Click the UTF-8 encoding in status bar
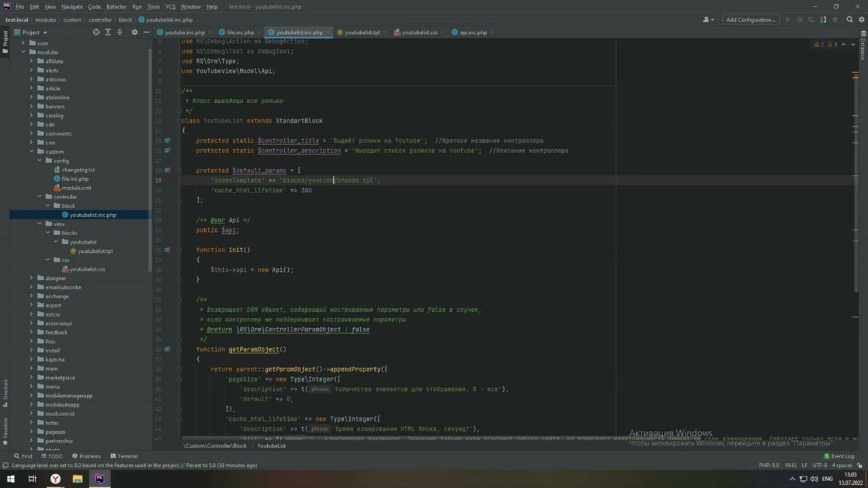This screenshot has height=488, width=868. point(820,466)
